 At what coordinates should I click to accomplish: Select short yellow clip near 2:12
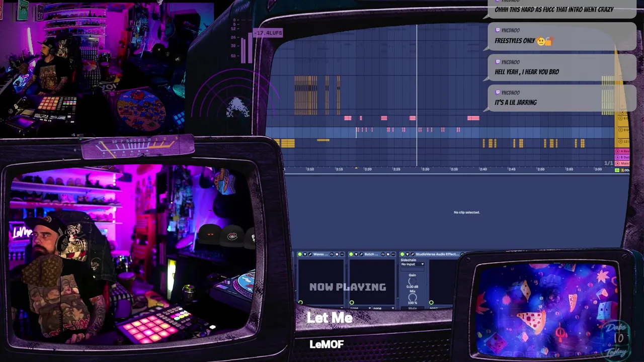[x=323, y=140]
